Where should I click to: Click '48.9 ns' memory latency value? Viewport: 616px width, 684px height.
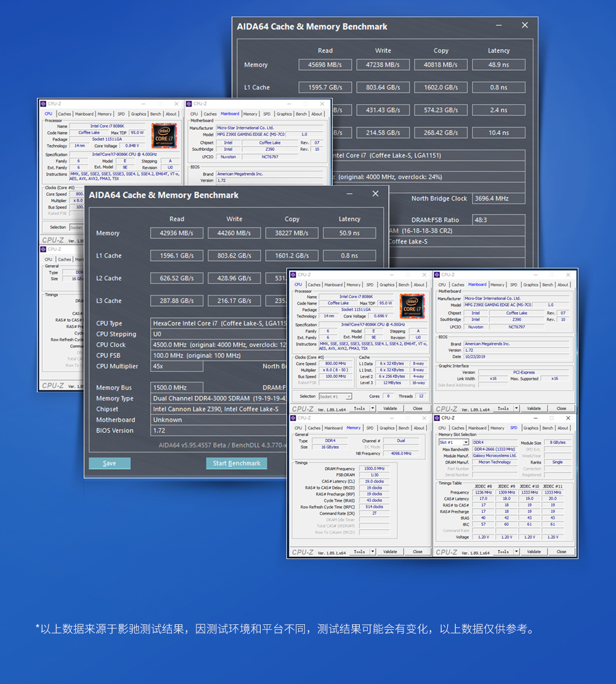tap(498, 65)
